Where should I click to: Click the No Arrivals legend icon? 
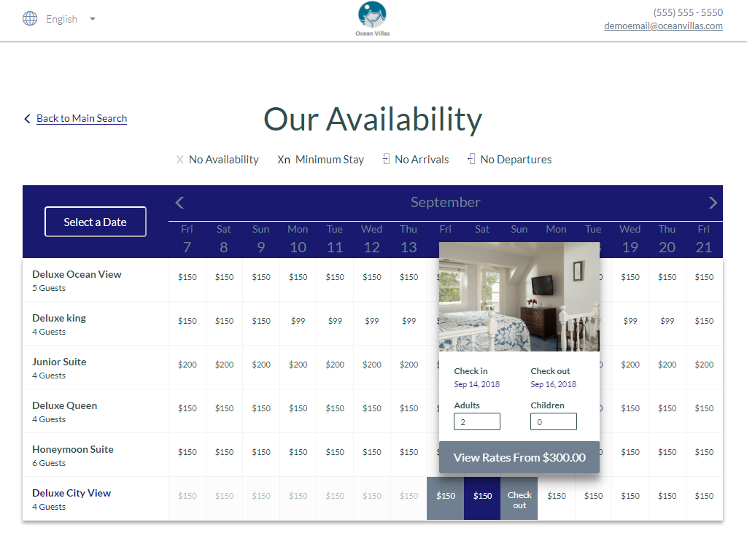coord(386,159)
